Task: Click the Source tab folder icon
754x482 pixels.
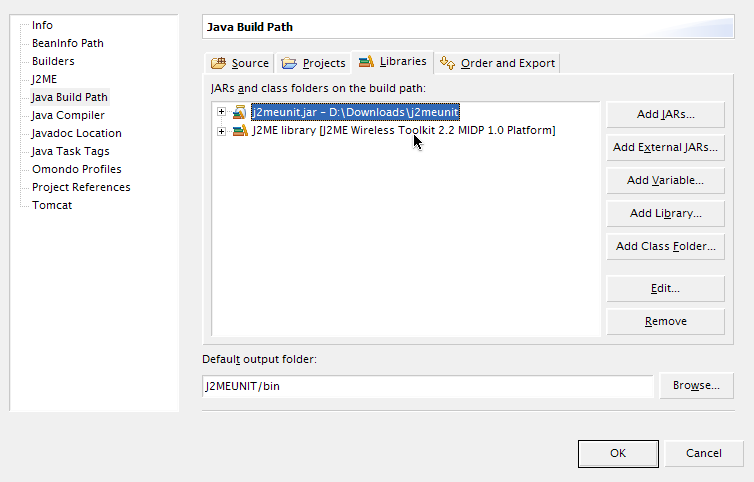Action: click(x=219, y=63)
